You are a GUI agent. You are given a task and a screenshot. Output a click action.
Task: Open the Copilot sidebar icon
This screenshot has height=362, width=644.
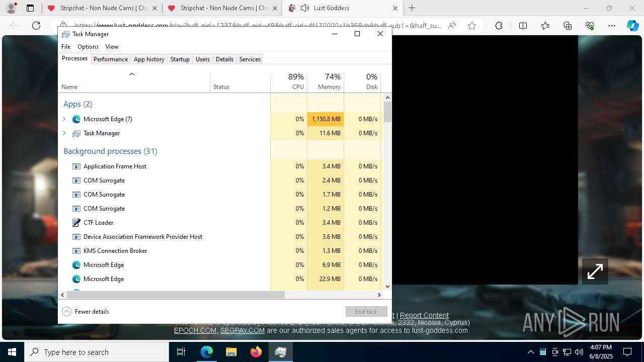(632, 26)
